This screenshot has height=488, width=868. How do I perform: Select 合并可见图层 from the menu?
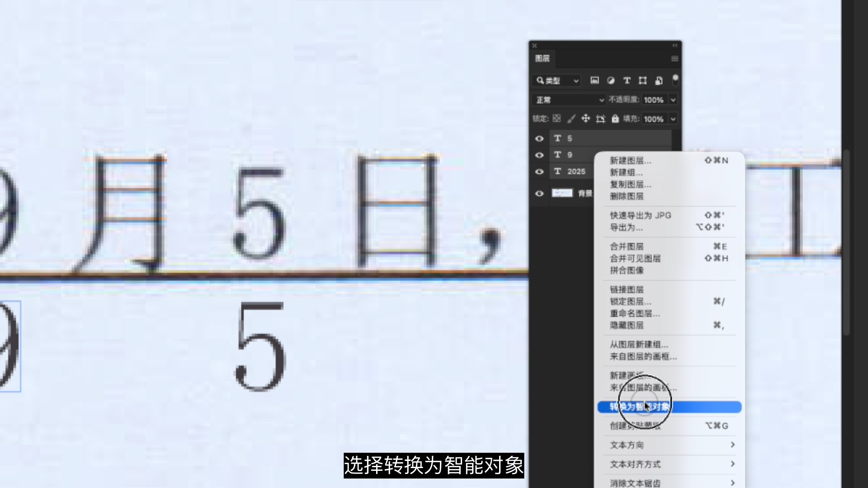635,258
